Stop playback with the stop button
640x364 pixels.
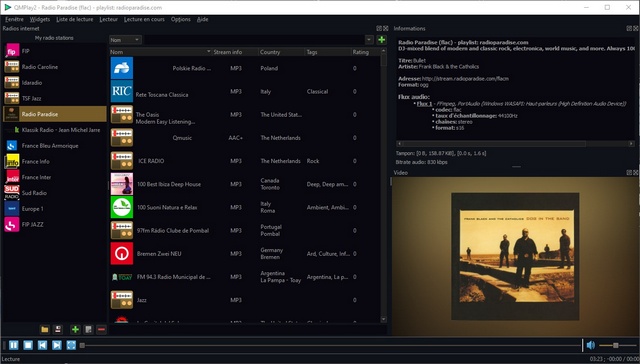[x=28, y=345]
